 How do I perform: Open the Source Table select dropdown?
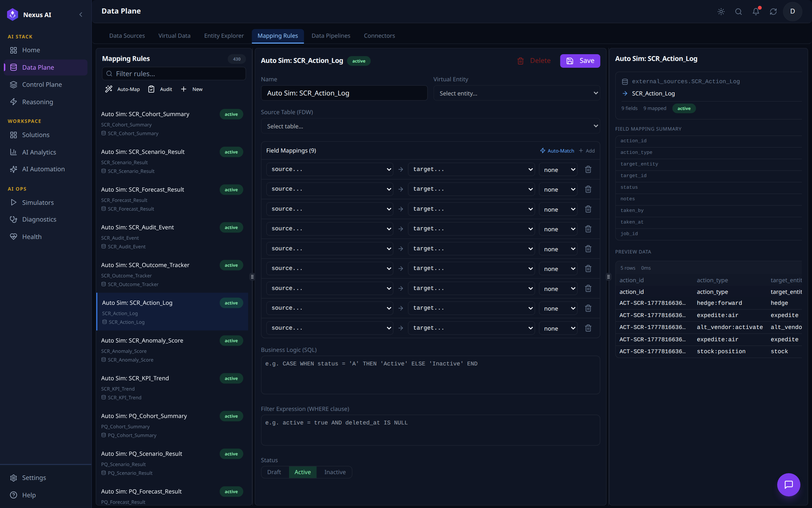pyautogui.click(x=430, y=126)
